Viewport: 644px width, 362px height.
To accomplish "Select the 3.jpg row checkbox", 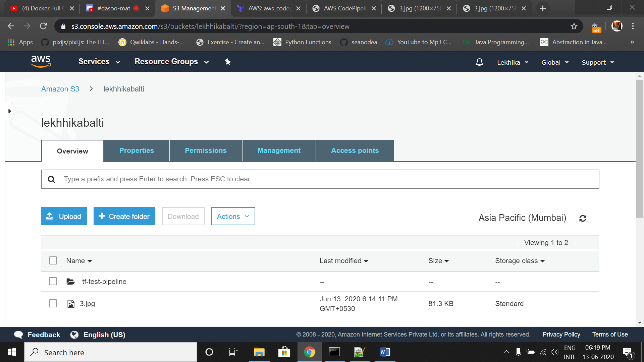I will click(x=53, y=304).
